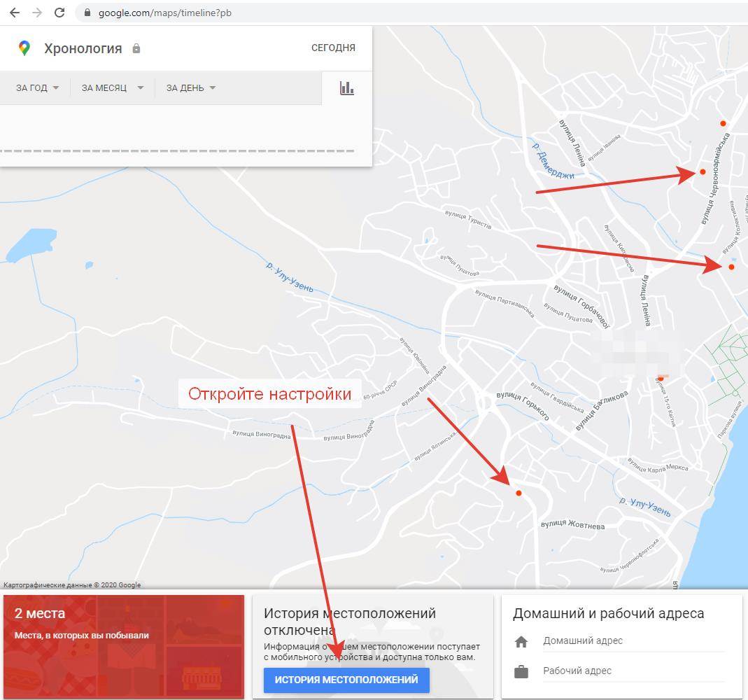Click the "Сегодня" button
The image size is (748, 700).
333,48
